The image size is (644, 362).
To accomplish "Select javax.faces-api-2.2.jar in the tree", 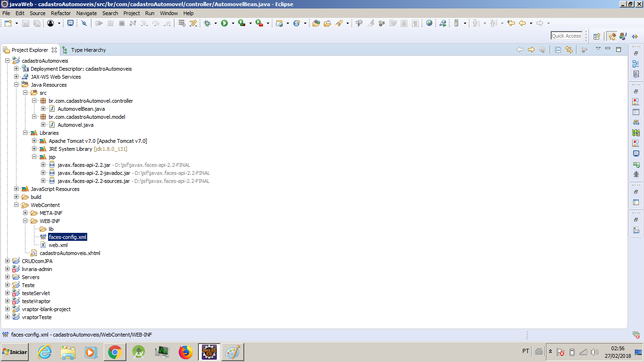I will point(84,165).
